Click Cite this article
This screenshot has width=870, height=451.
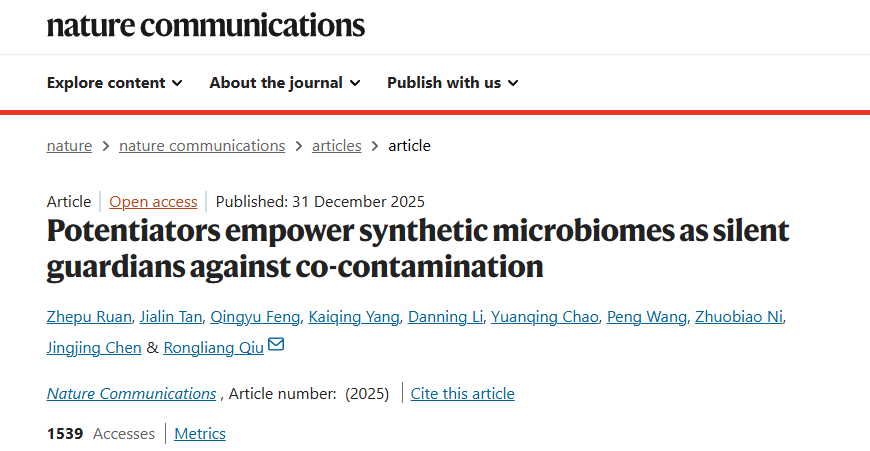(462, 394)
